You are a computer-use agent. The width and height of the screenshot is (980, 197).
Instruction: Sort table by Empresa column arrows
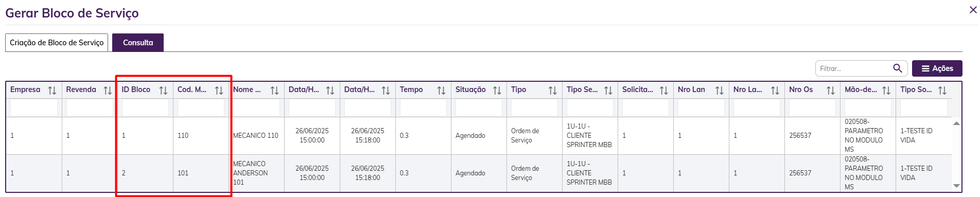pos(52,91)
